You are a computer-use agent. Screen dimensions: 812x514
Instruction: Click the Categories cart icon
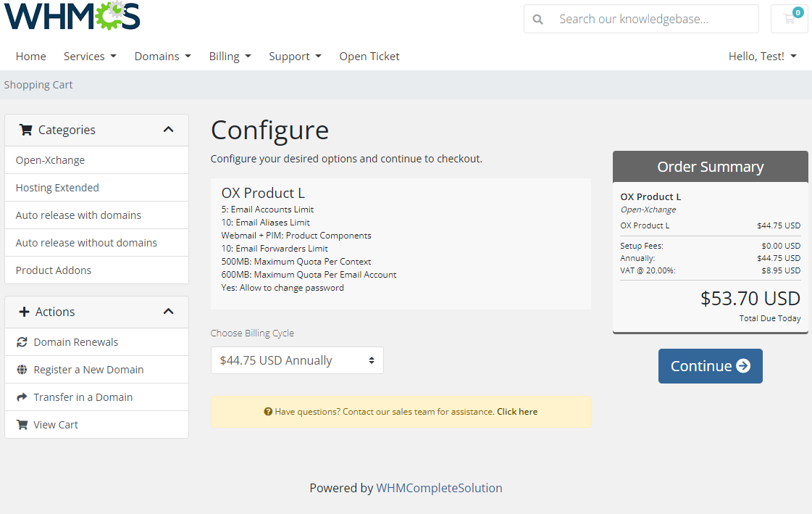(x=25, y=130)
